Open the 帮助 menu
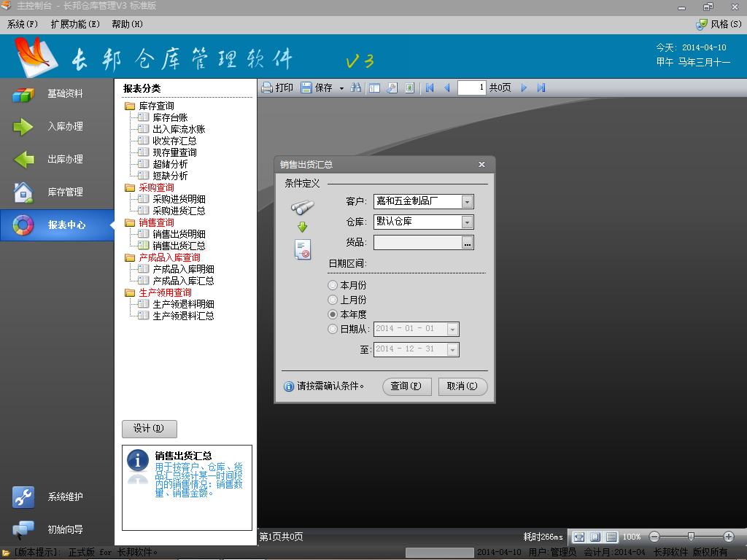 click(x=127, y=24)
